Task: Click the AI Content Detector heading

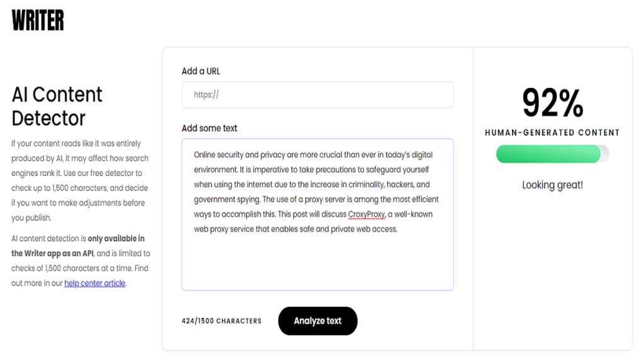Action: (57, 106)
